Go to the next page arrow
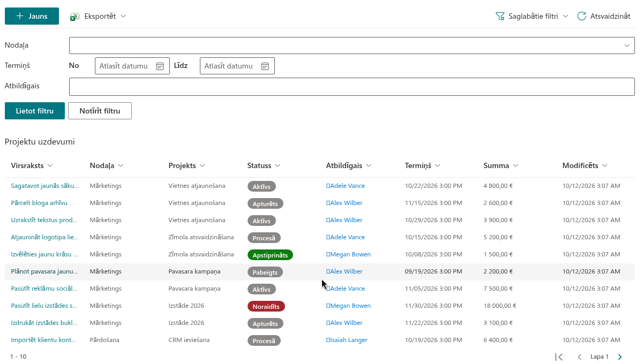 (620, 357)
